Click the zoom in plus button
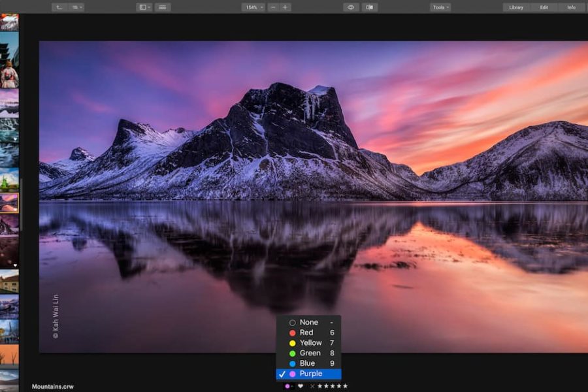Image resolution: width=588 pixels, height=392 pixels. 285,7
